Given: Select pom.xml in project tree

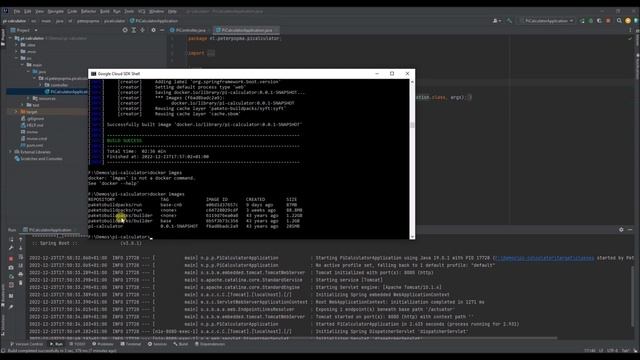Looking at the screenshot, I should [31, 145].
